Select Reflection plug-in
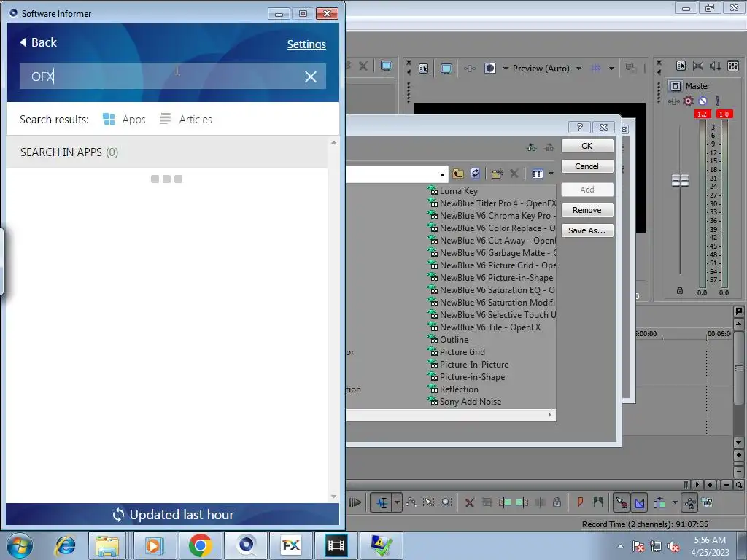The image size is (747, 560). 459,389
